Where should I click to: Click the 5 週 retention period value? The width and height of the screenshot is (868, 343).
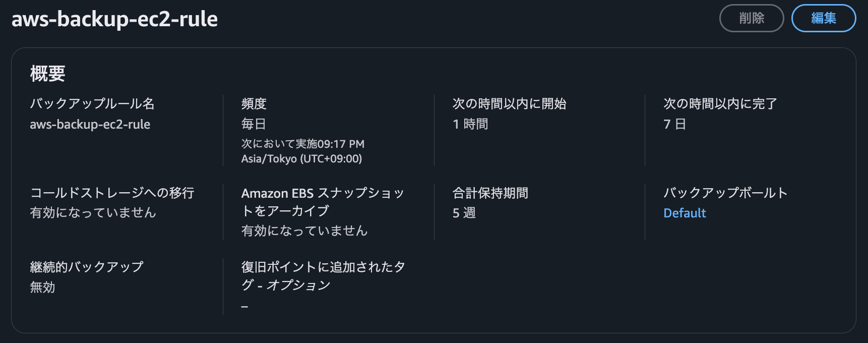pos(464,213)
